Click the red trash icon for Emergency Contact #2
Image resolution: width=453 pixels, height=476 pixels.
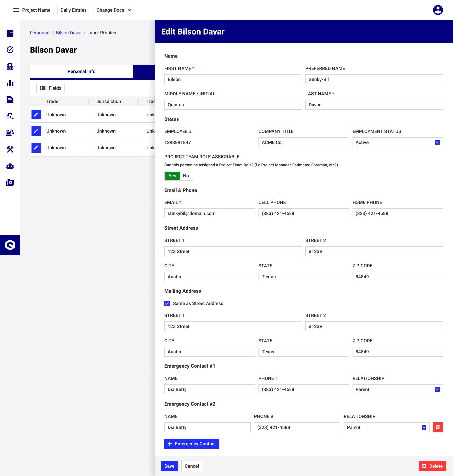438,427
